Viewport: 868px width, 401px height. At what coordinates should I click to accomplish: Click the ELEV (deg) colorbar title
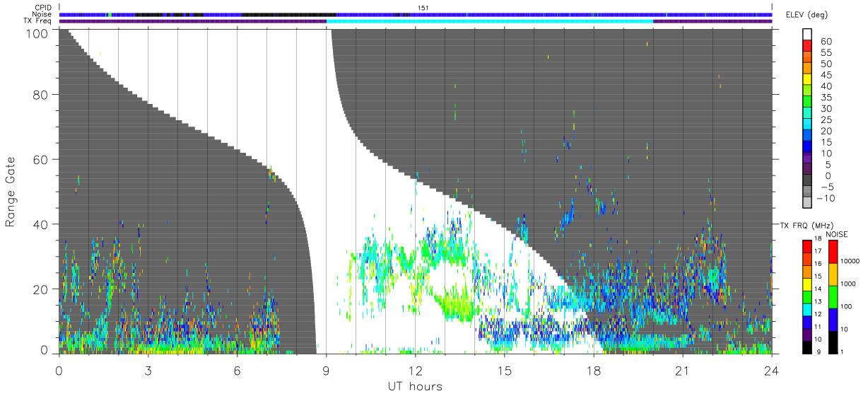807,15
